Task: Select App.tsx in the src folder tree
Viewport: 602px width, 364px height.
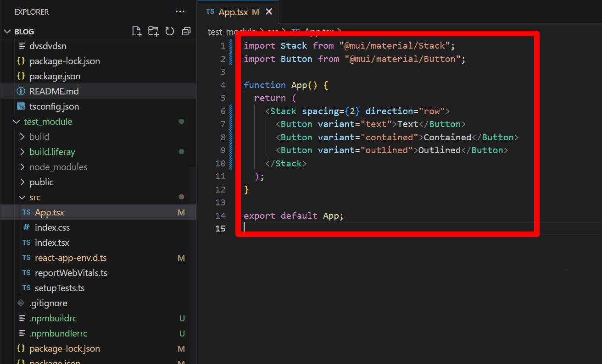Action: [98, 212]
